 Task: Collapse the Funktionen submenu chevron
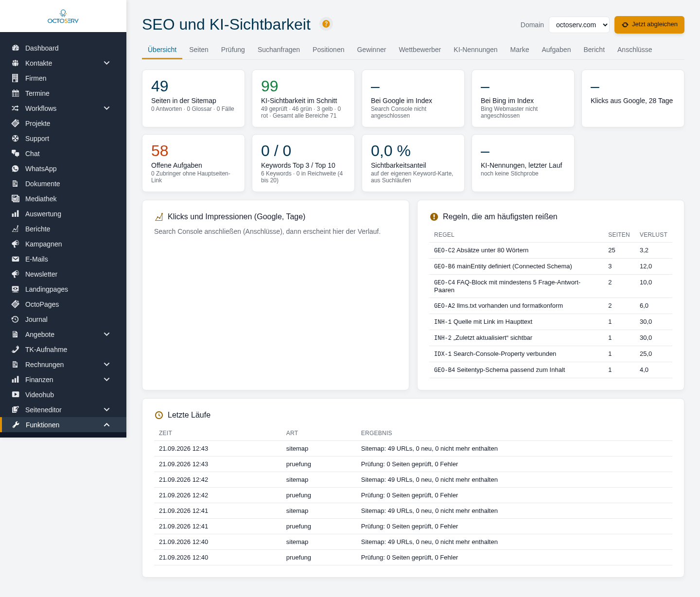107,425
